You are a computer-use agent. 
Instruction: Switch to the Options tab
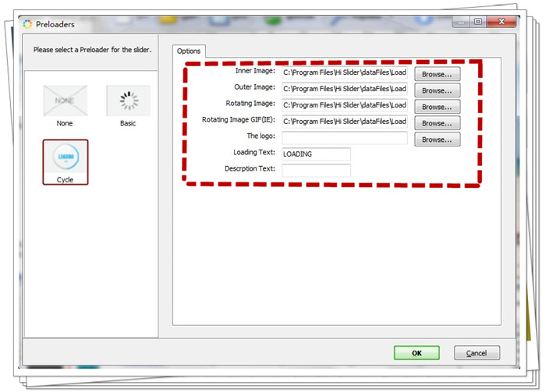tap(189, 51)
